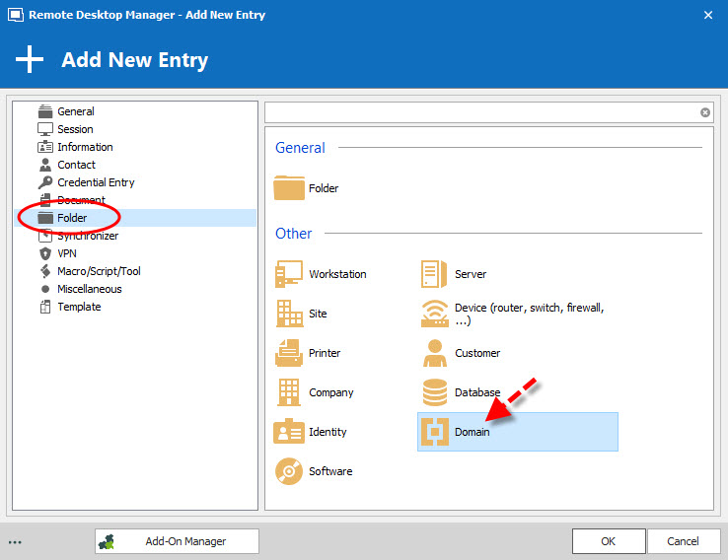Choose the Server entry icon
The width and height of the screenshot is (728, 560).
click(435, 274)
